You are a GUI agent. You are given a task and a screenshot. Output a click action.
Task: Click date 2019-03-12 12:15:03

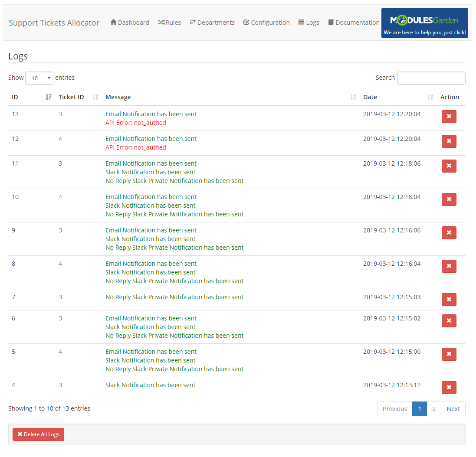[x=392, y=297]
